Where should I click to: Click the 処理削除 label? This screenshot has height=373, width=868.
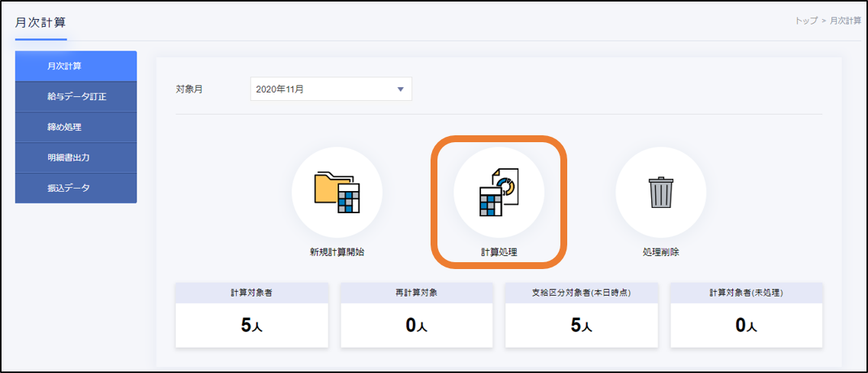click(x=661, y=252)
